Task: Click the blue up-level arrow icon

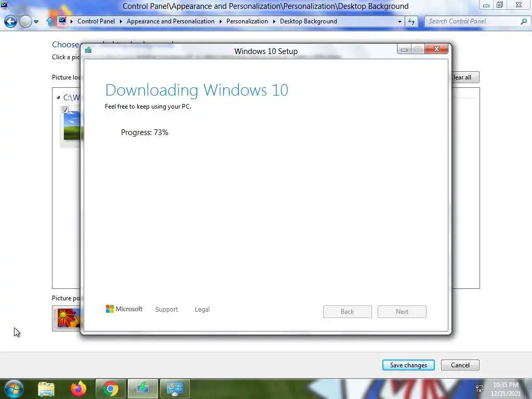Action: click(49, 21)
